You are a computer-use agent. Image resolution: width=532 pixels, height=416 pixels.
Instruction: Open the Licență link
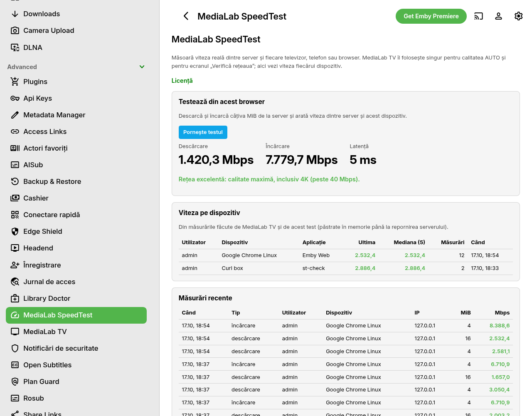(182, 81)
